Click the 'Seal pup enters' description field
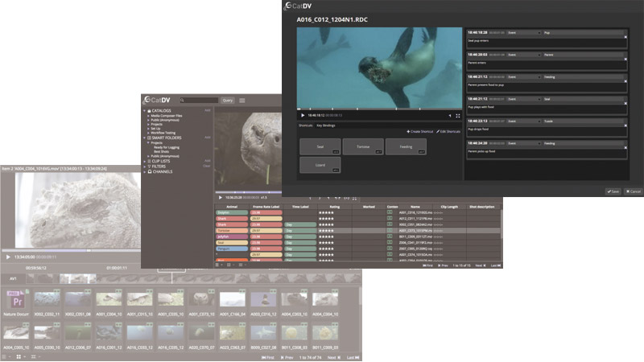The image size is (644, 362). pos(546,43)
